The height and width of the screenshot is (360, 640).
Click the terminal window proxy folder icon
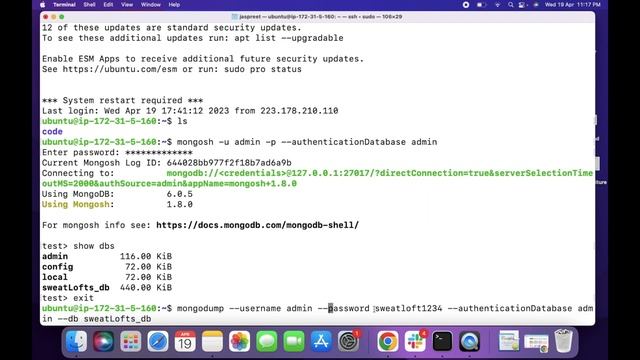coord(234,17)
